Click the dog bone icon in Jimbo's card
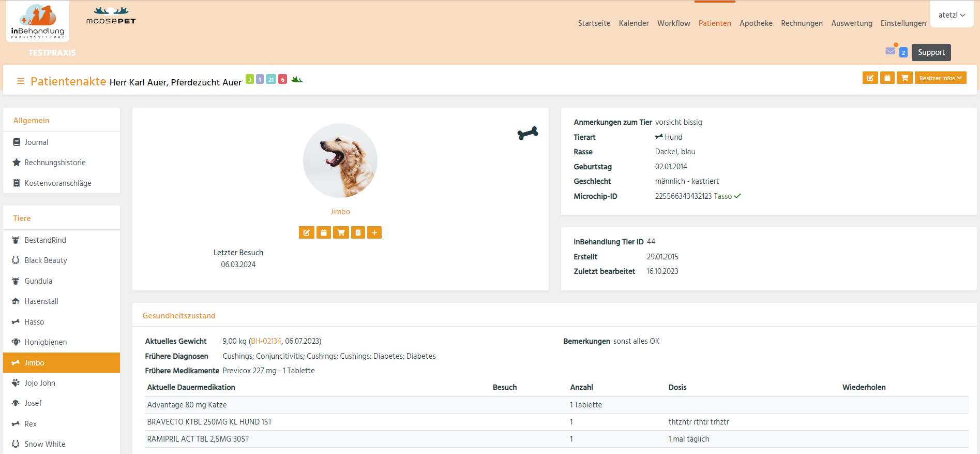Screen dimensions: 980x454 point(527,134)
